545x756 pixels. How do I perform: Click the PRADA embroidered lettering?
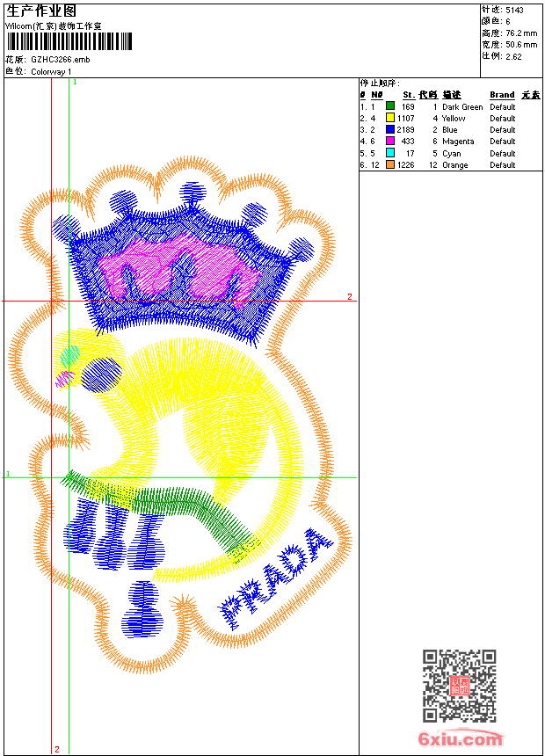point(275,578)
